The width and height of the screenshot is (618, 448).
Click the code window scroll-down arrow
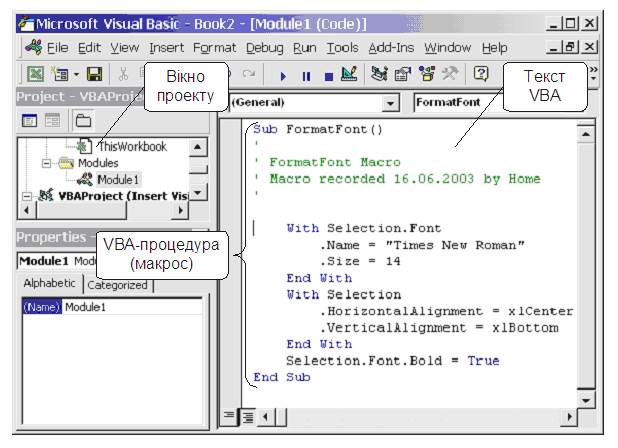586,401
